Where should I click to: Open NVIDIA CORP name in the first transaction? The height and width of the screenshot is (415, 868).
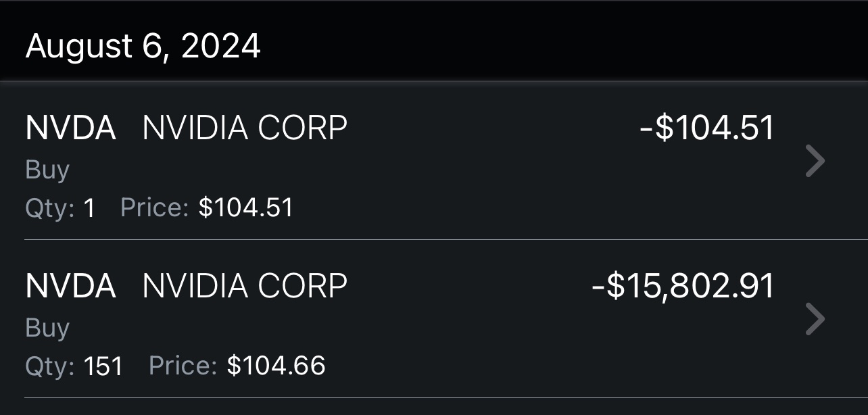245,128
